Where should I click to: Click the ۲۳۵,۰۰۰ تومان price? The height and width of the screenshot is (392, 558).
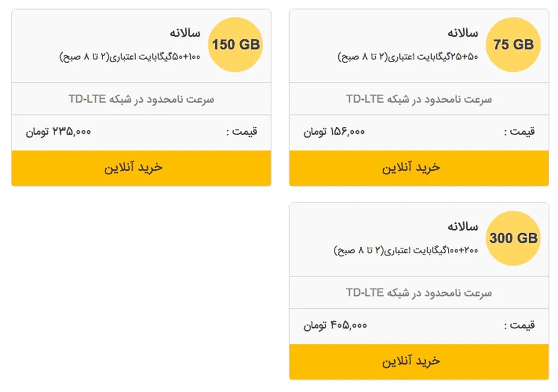tap(58, 132)
